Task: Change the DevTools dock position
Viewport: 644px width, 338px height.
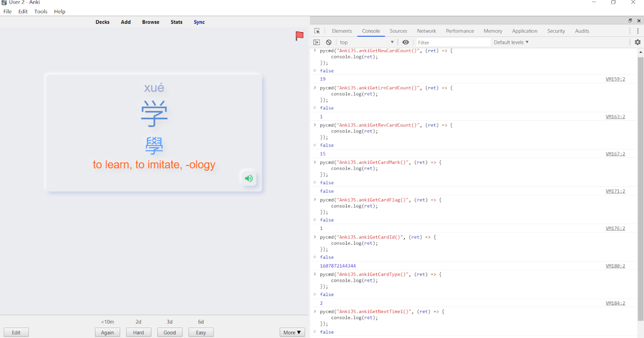Action: click(631, 20)
